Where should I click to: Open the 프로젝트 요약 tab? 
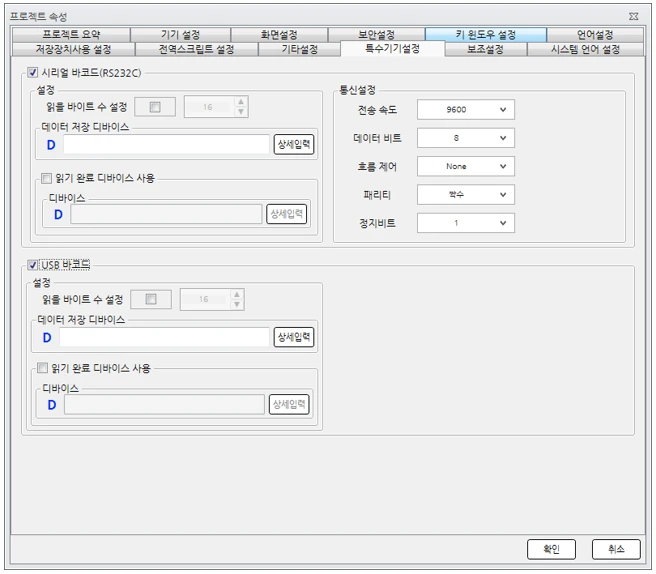click(71, 35)
